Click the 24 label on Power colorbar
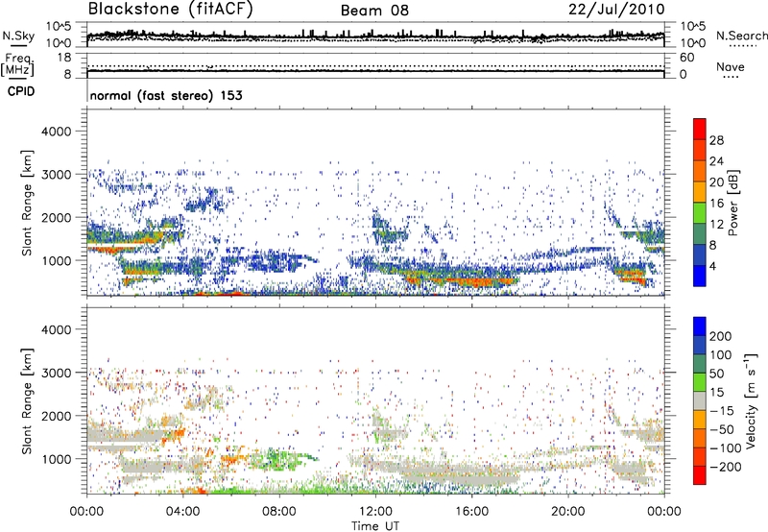The width and height of the screenshot is (768, 532). (x=716, y=161)
